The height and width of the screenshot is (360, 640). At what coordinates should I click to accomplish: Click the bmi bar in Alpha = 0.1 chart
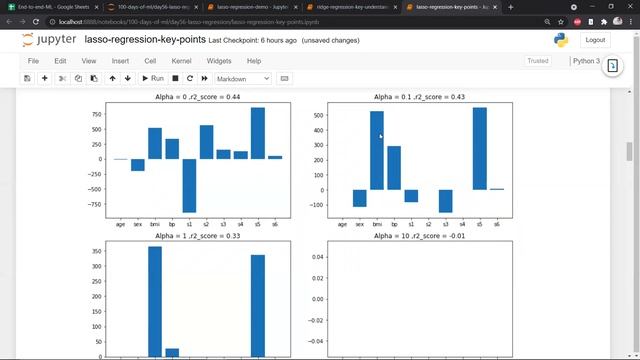coord(377,151)
